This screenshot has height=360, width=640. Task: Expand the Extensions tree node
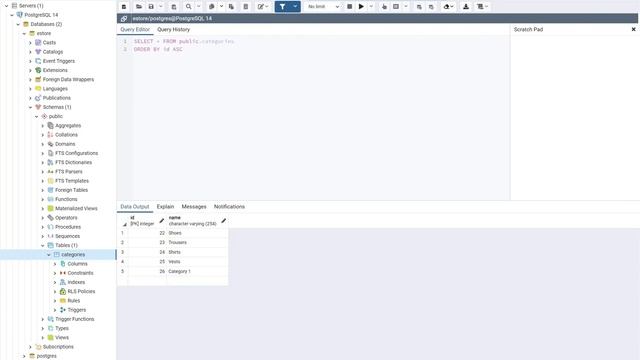(30, 70)
